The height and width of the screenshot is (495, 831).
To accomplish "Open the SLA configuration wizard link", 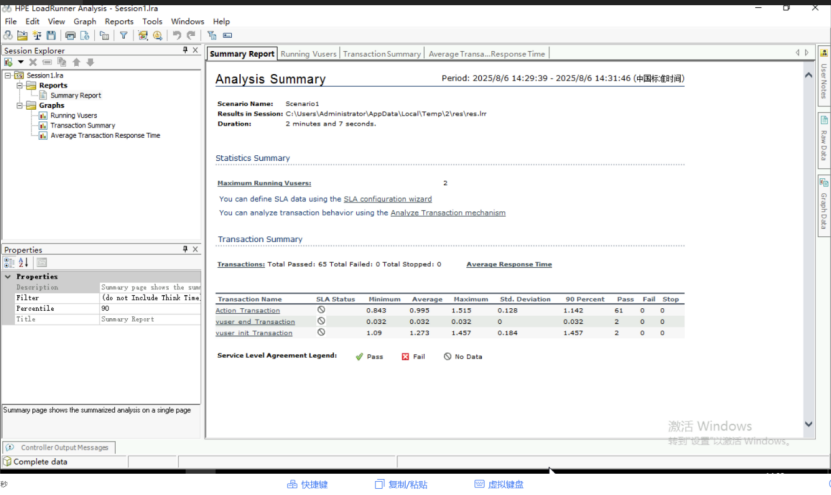I will (x=387, y=199).
